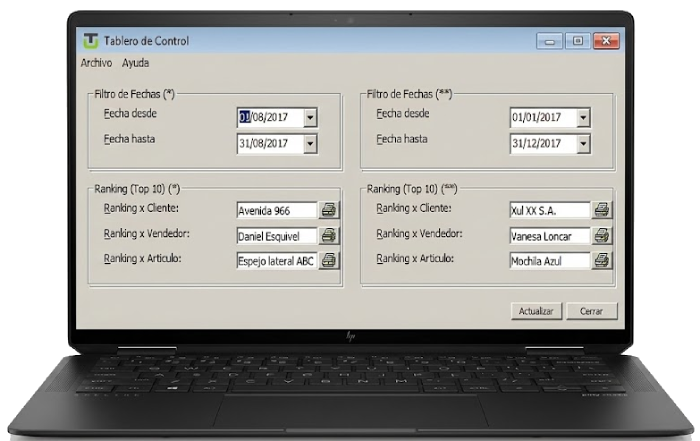Open the Ayuda menu
700x441 pixels.
coord(135,62)
